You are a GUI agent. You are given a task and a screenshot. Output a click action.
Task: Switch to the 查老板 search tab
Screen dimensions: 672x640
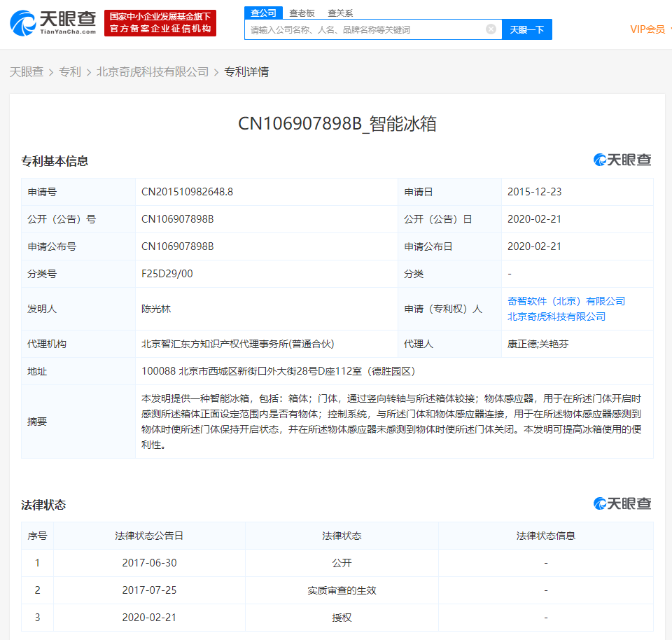click(x=302, y=13)
